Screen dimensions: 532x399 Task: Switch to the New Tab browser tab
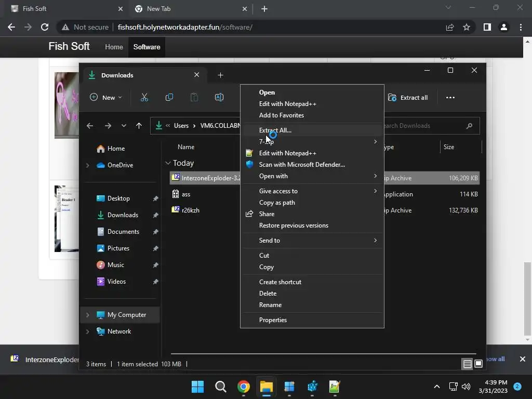pos(190,9)
